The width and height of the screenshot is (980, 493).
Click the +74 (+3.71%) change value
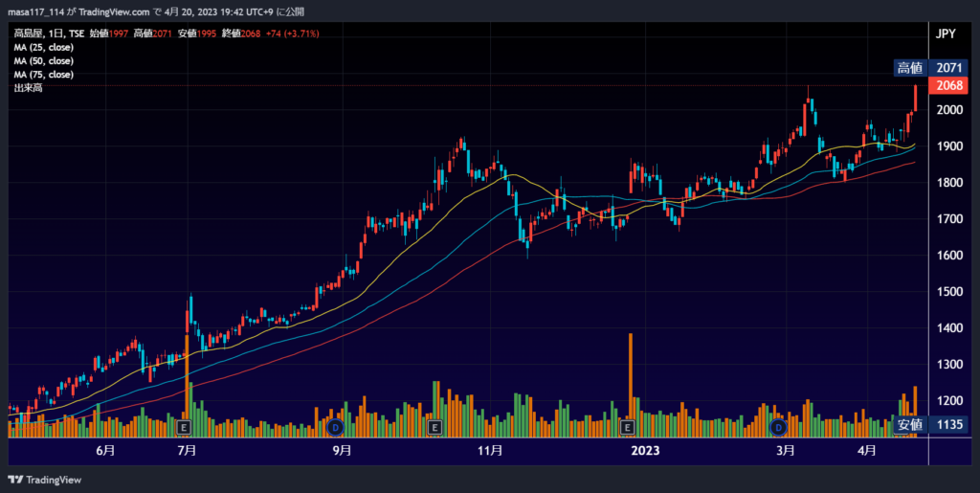293,34
